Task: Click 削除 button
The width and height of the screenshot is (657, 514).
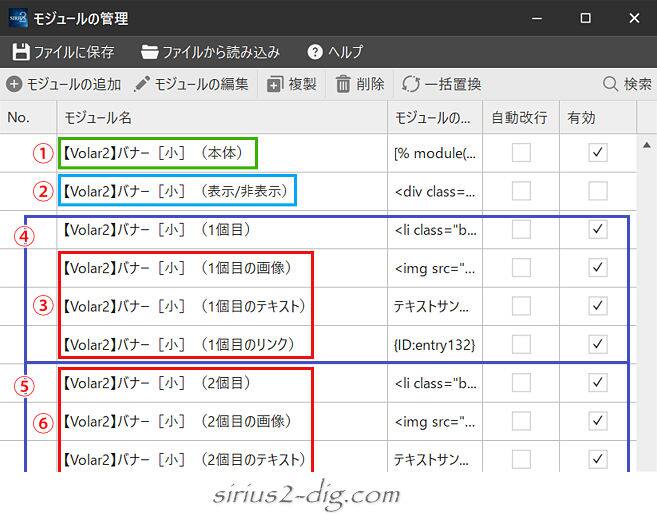Action: coord(360,84)
